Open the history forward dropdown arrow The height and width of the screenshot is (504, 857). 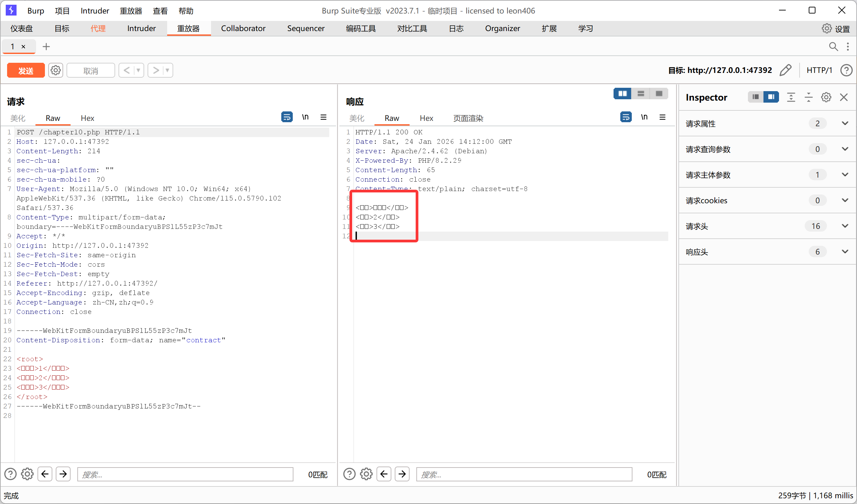[167, 71]
